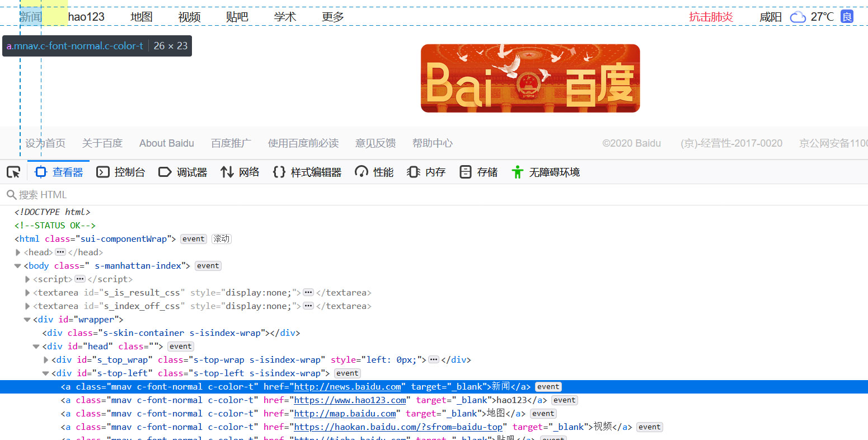The width and height of the screenshot is (868, 440).
Task: Expand ellipsis badge inside head element
Action: pyautogui.click(x=60, y=252)
